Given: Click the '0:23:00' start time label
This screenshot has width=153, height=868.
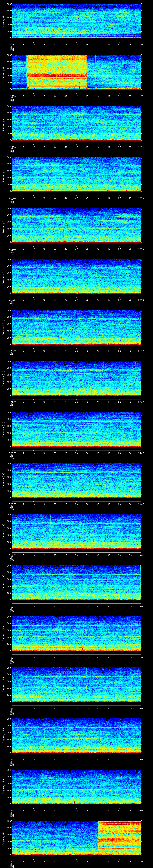Looking at the screenshot, I should tap(12, 504).
